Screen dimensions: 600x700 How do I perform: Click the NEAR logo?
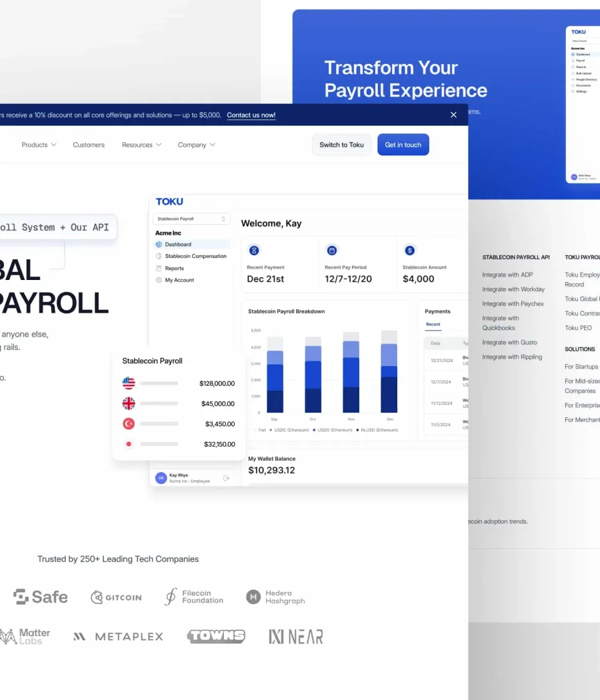click(x=295, y=637)
